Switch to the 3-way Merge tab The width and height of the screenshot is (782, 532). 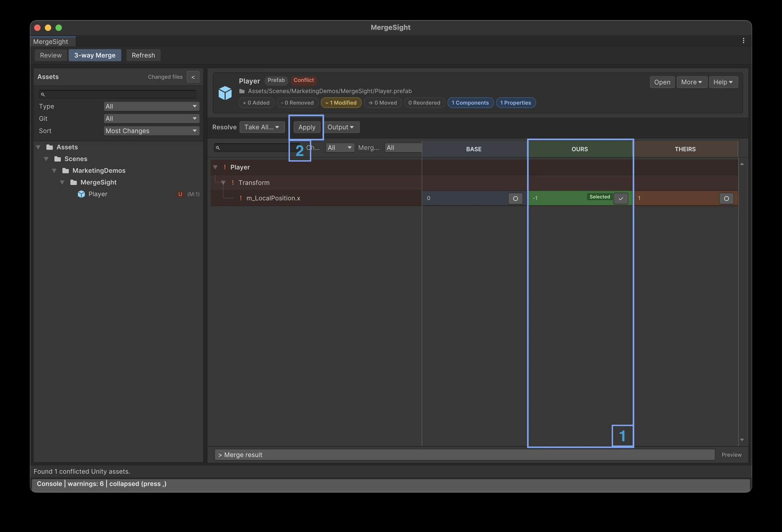(x=95, y=55)
